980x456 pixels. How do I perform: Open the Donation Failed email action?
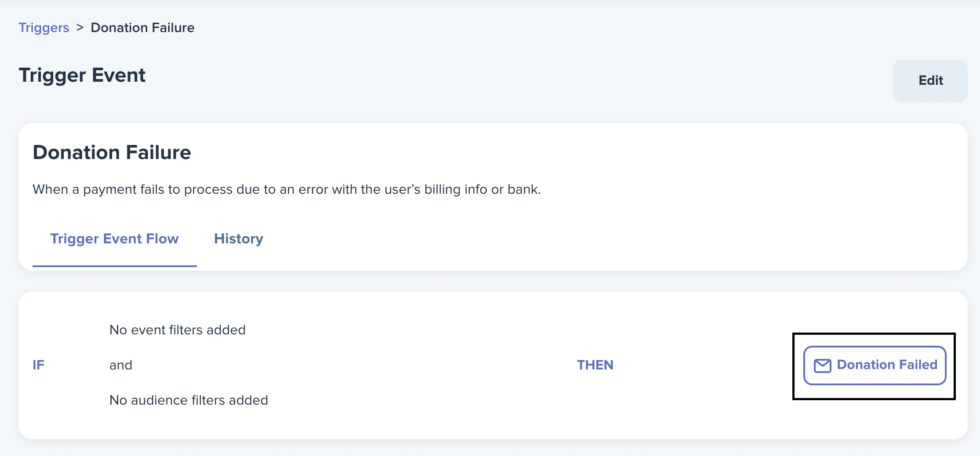coord(875,365)
